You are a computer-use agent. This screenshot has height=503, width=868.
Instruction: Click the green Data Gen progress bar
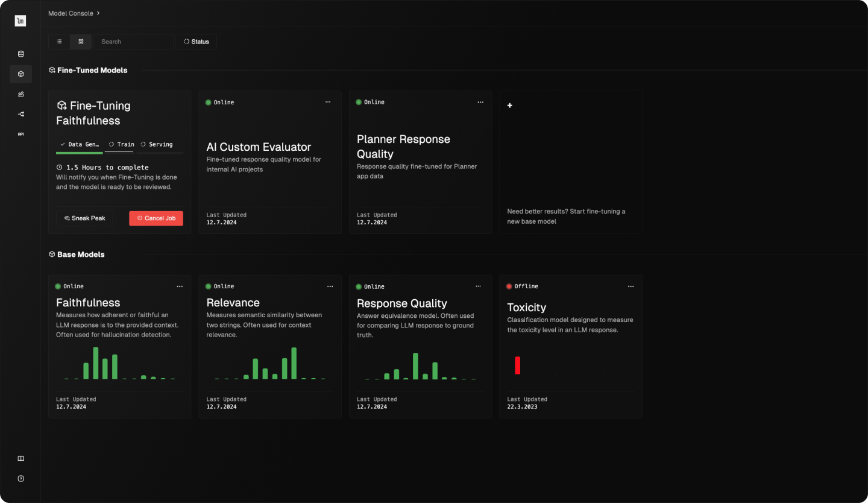pyautogui.click(x=80, y=153)
